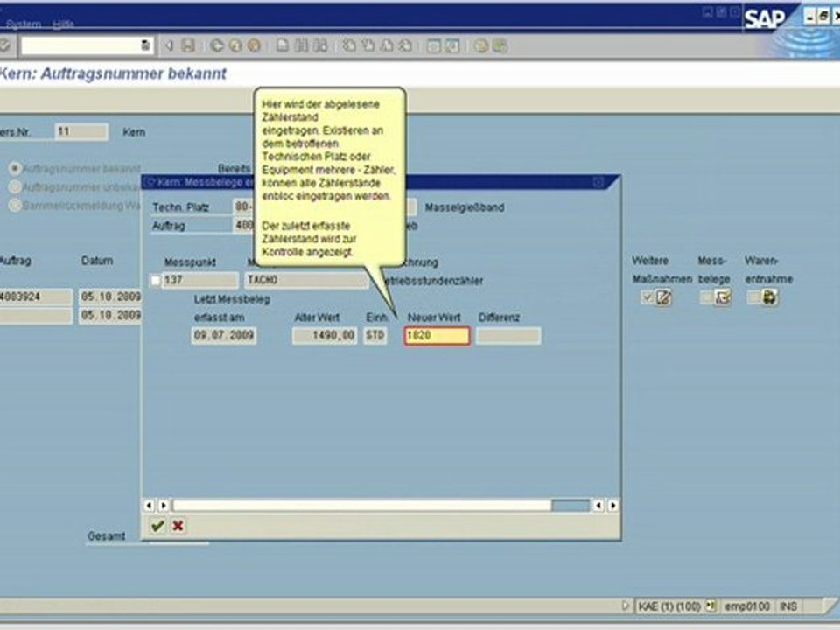Open the Hilfe menu
The width and height of the screenshot is (840, 630).
(x=63, y=24)
